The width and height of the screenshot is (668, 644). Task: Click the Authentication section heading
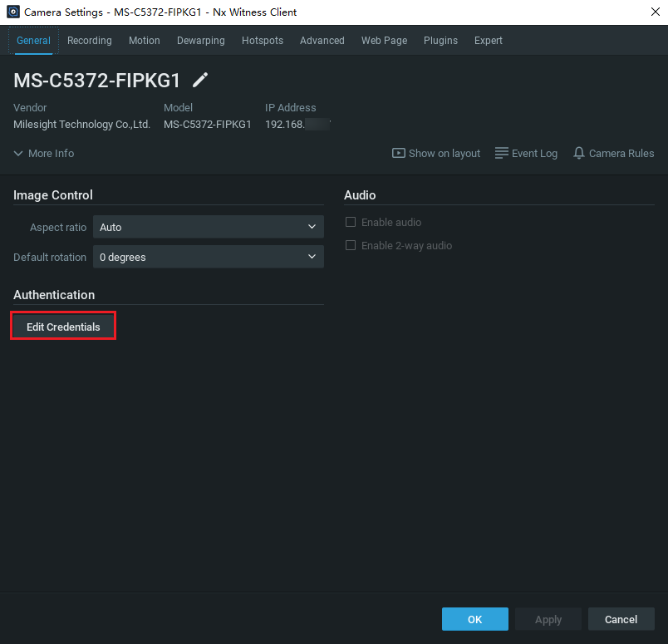(54, 295)
